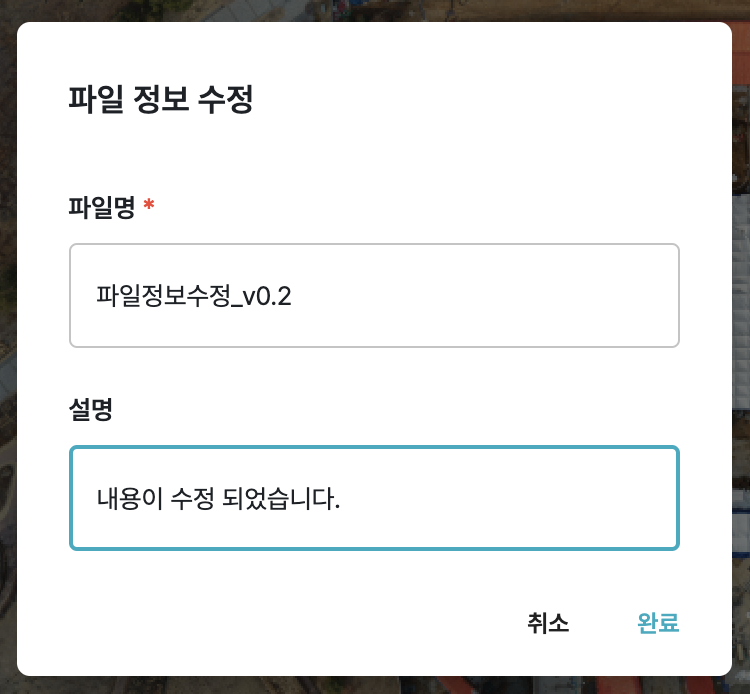
Task: Click the dark overlay above the dialog
Action: [x=374, y=10]
